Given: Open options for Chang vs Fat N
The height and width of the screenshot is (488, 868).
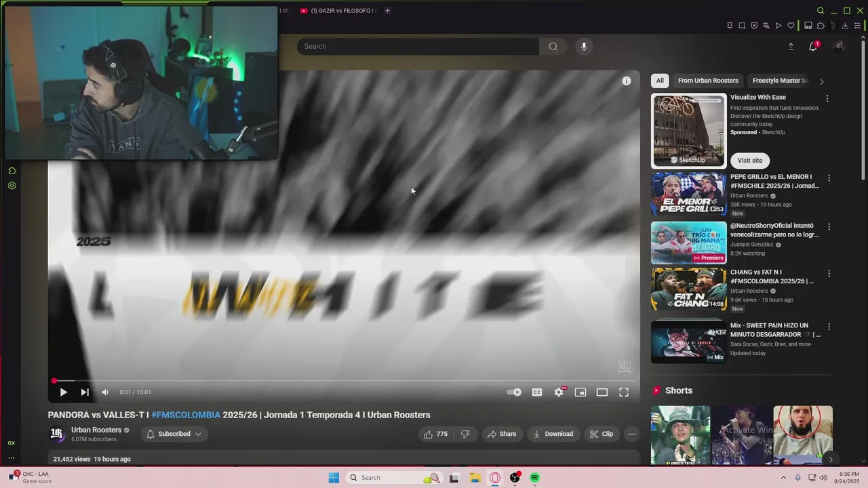Looking at the screenshot, I should (x=829, y=274).
